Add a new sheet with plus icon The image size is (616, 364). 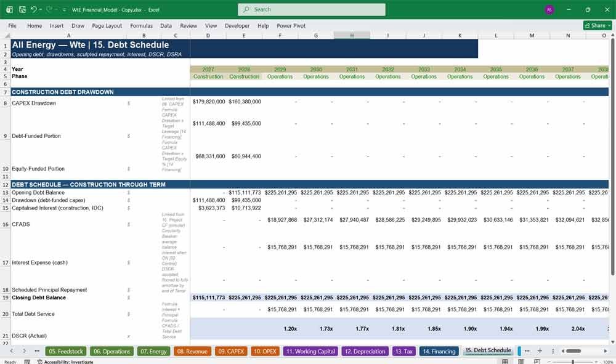click(540, 350)
